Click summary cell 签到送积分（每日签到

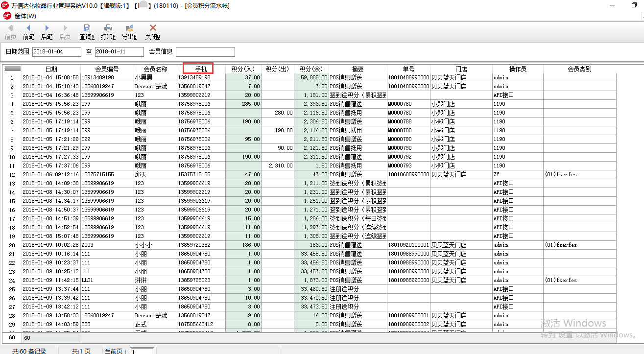(358, 218)
